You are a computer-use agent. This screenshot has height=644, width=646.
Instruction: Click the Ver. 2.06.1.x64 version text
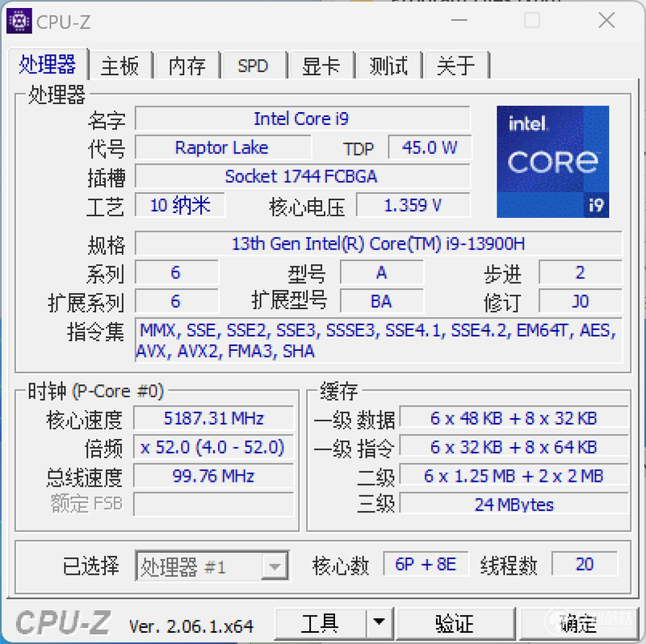(191, 626)
